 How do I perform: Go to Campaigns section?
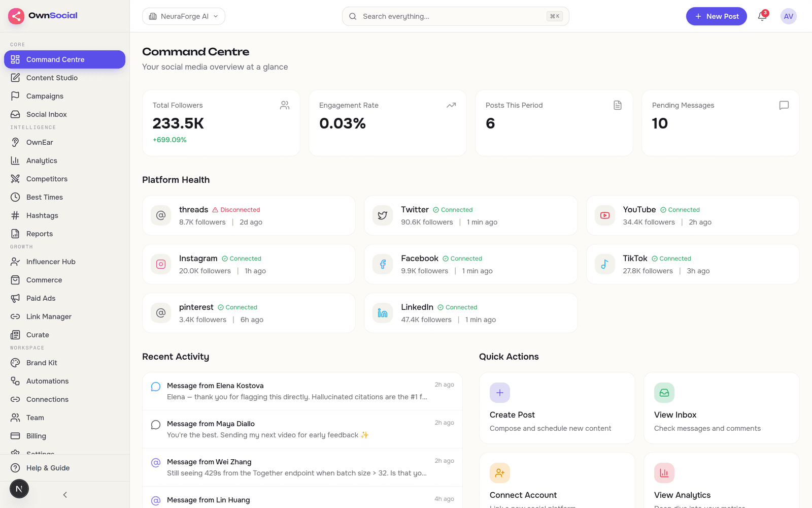64,96
